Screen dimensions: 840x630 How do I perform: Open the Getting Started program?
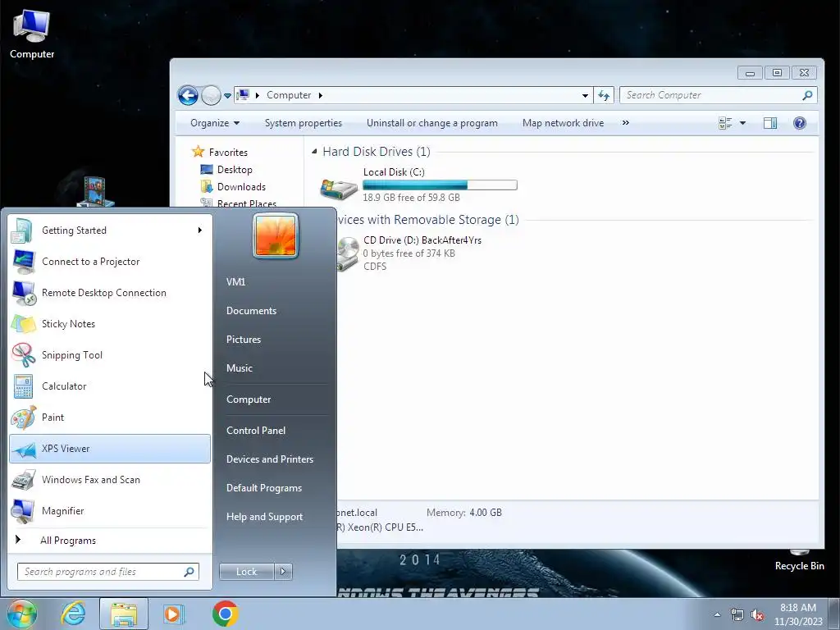coord(110,231)
